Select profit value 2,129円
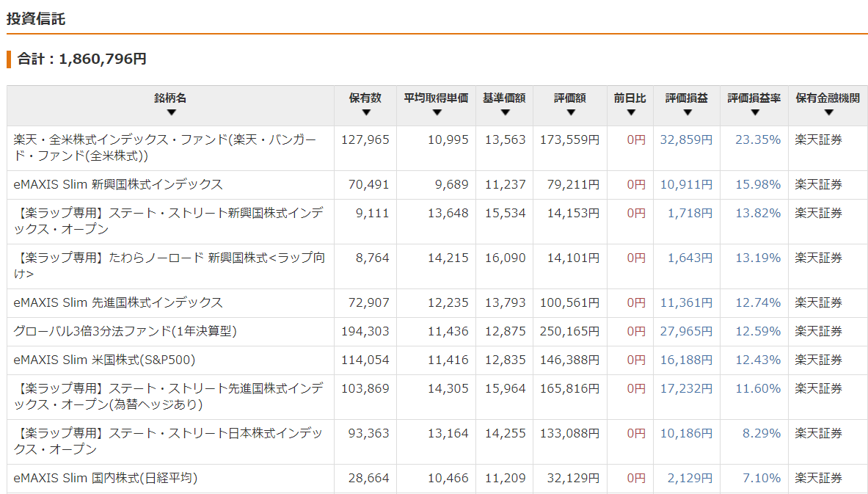868x494 pixels. (x=690, y=478)
